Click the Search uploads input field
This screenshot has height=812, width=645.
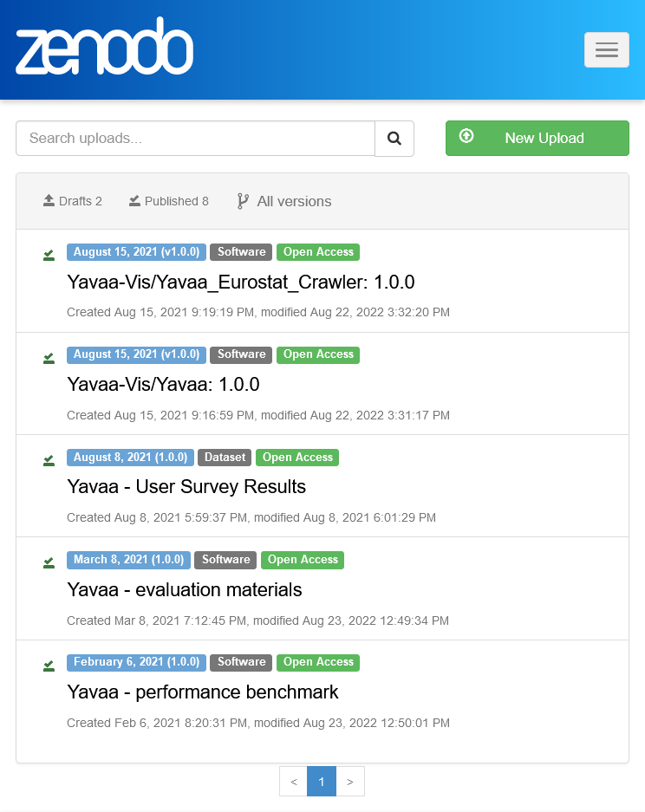(195, 139)
